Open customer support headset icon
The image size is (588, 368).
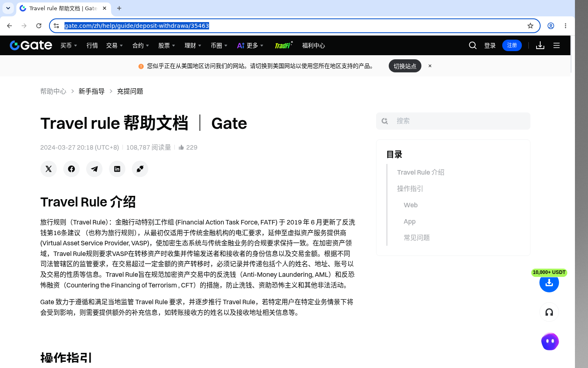[549, 312]
